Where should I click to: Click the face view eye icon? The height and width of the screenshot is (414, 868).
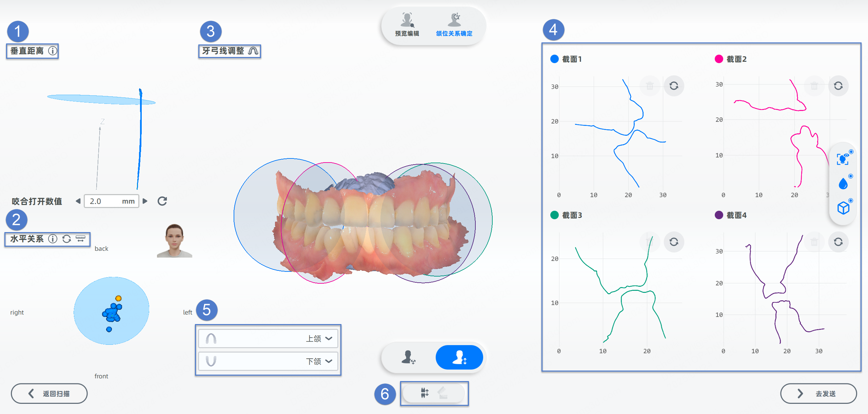843,159
